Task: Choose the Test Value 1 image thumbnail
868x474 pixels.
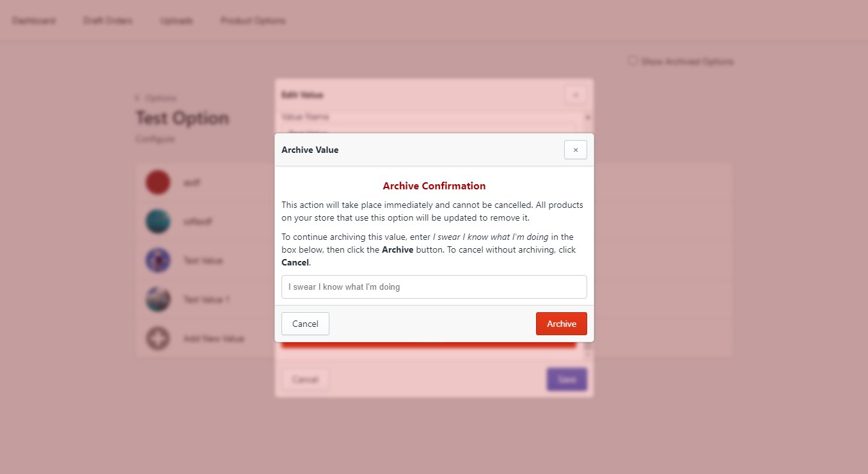Action: click(x=157, y=299)
